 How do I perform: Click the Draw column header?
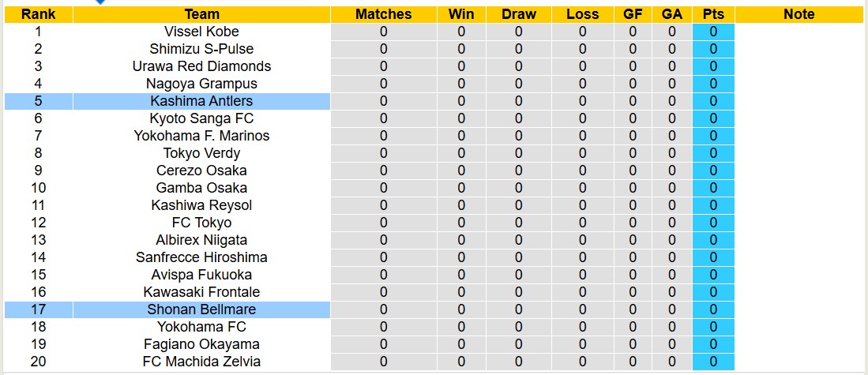[518, 14]
